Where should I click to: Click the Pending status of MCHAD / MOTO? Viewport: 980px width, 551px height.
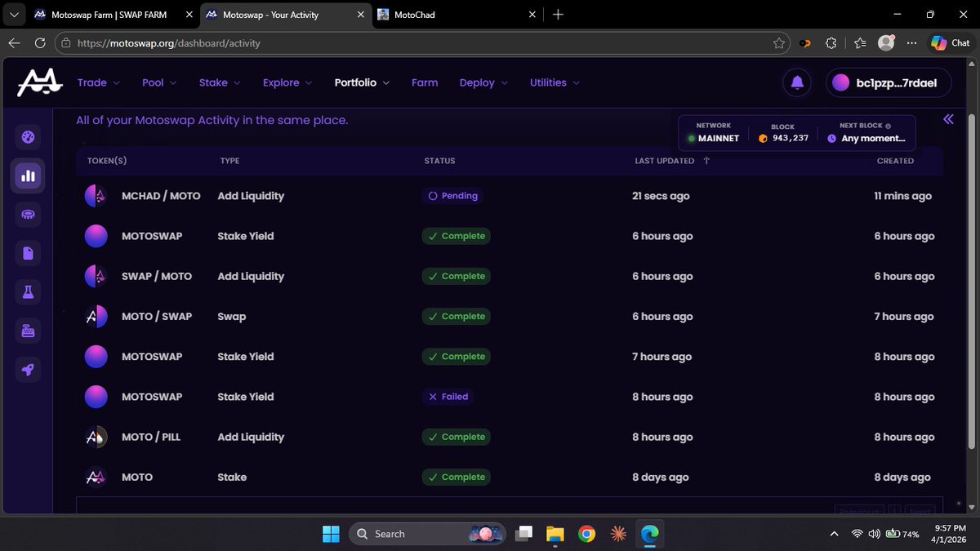click(x=452, y=196)
